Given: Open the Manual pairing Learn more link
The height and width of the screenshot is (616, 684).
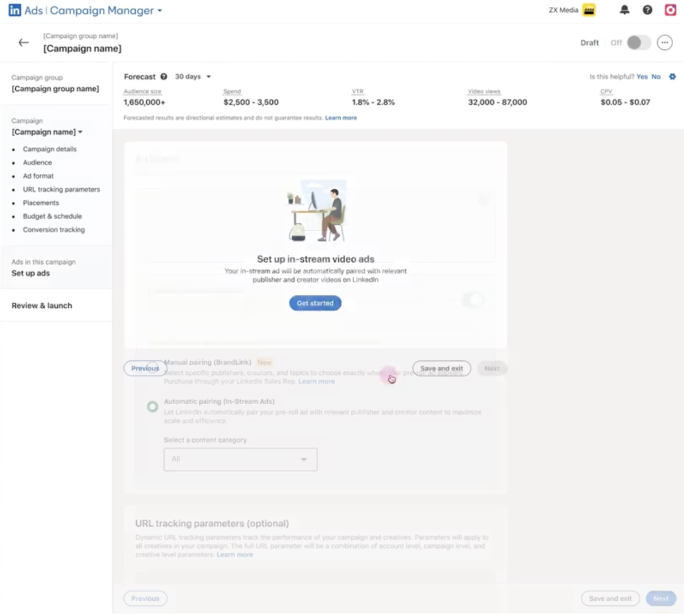Looking at the screenshot, I should tap(317, 382).
